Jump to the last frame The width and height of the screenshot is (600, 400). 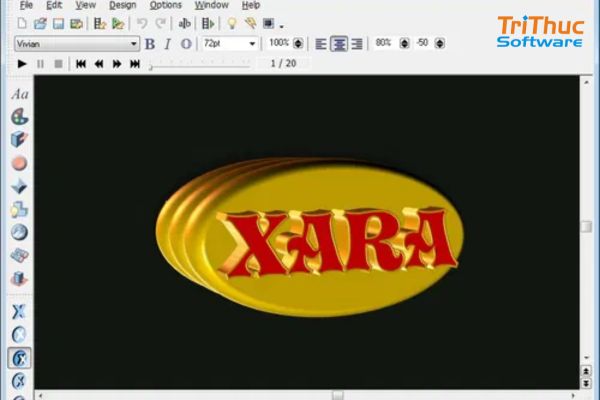tap(135, 64)
